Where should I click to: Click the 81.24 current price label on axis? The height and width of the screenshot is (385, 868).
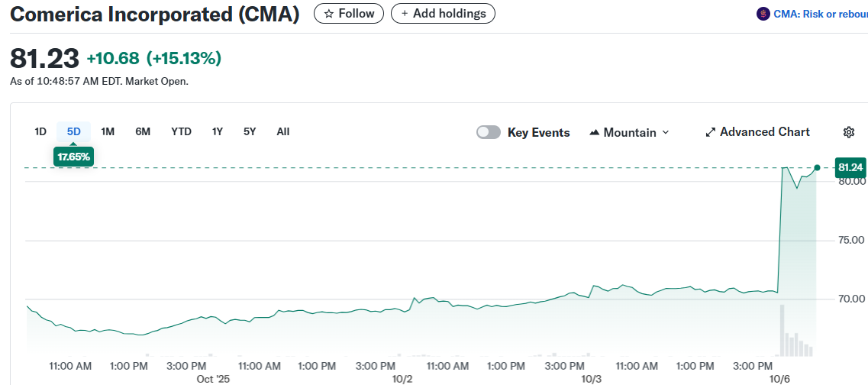click(850, 167)
